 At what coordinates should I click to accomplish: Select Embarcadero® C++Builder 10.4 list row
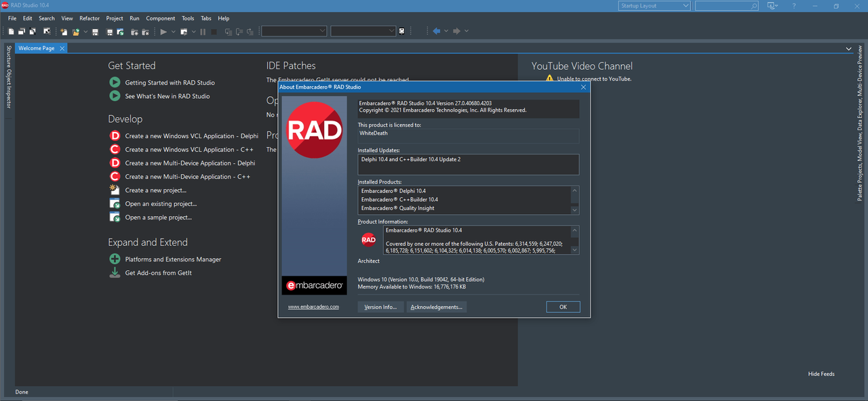tap(399, 200)
